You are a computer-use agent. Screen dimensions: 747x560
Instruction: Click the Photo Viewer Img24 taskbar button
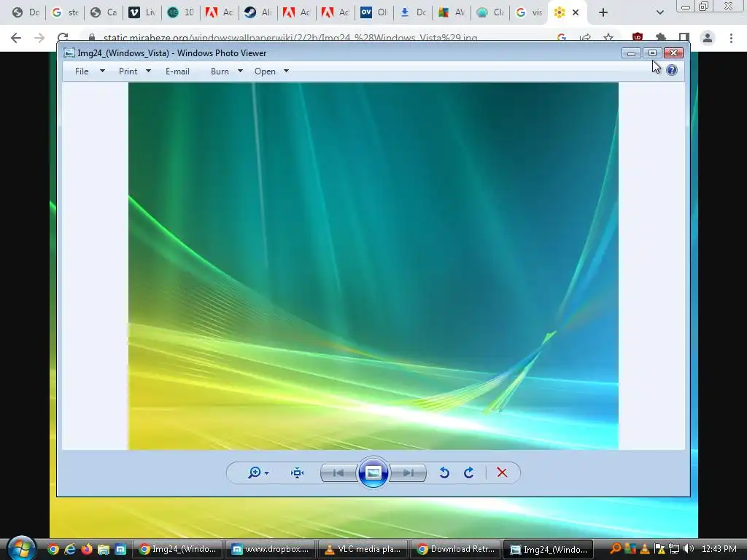coord(549,550)
